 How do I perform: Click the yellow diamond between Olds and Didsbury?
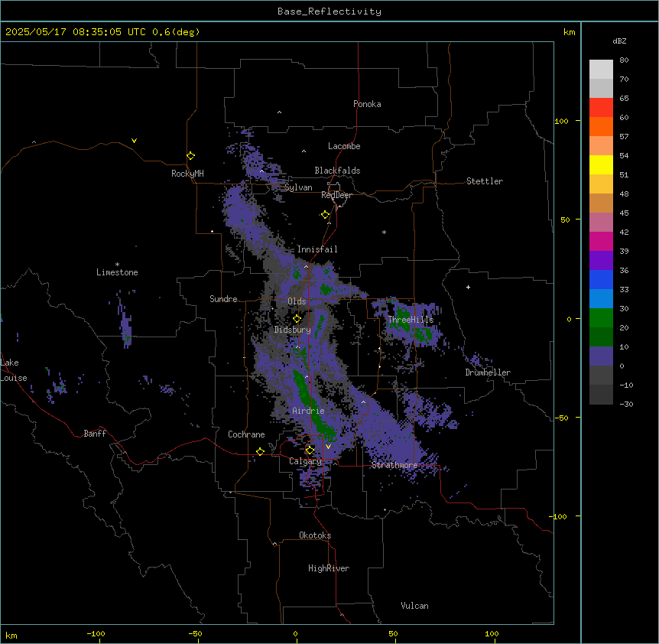pos(297,318)
